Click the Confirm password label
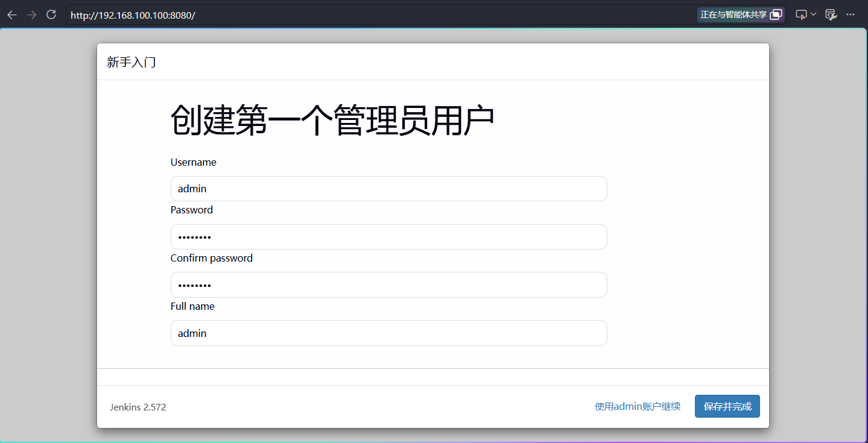The width and height of the screenshot is (868, 443). point(212,258)
